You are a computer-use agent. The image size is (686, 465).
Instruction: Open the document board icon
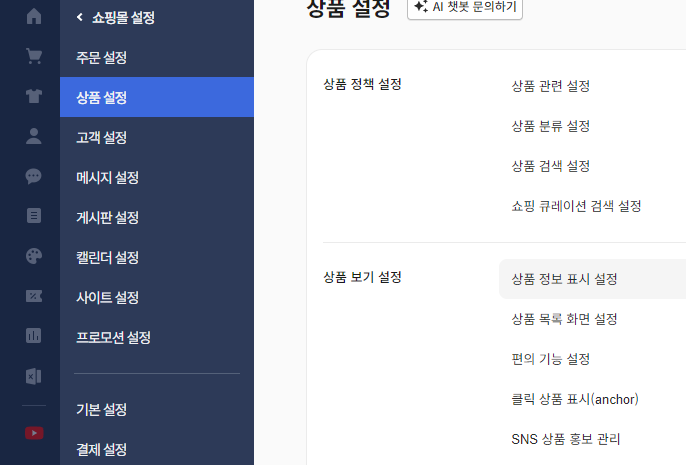[x=34, y=216]
